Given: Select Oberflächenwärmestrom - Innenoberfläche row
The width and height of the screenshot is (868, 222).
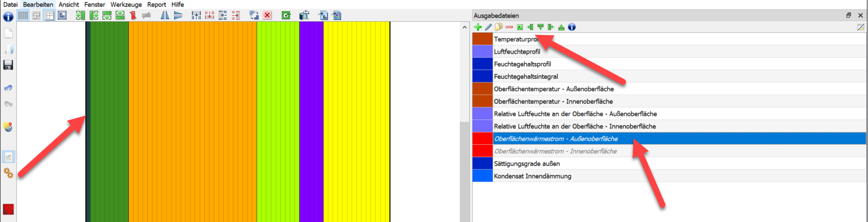Looking at the screenshot, I should pyautogui.click(x=669, y=151).
